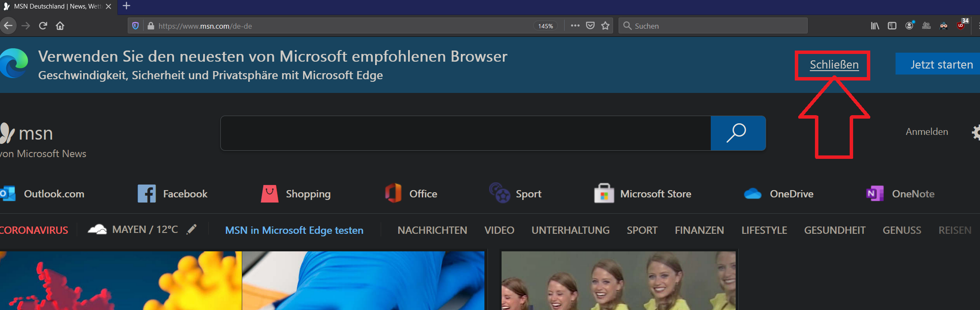Dismiss banner with Schließen link
980x310 pixels.
(x=834, y=65)
